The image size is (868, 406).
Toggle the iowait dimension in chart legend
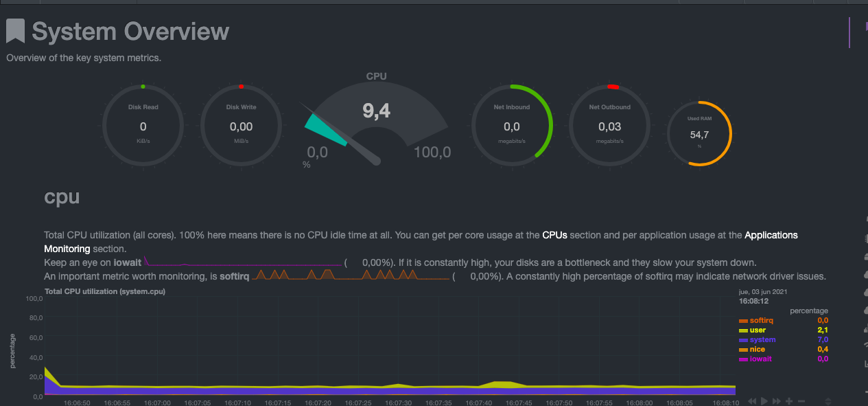pos(760,359)
